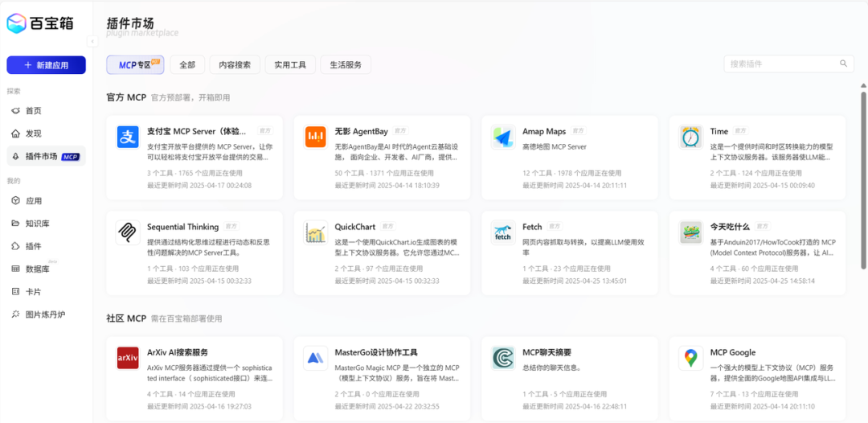Click the Amap Maps paper-plane icon
Screen dimensions: 868x423
coord(503,137)
